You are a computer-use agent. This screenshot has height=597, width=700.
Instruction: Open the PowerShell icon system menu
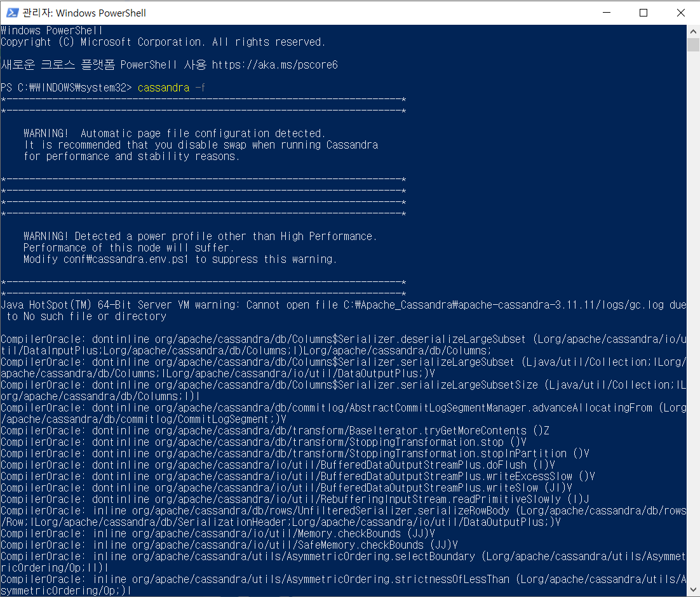point(12,13)
